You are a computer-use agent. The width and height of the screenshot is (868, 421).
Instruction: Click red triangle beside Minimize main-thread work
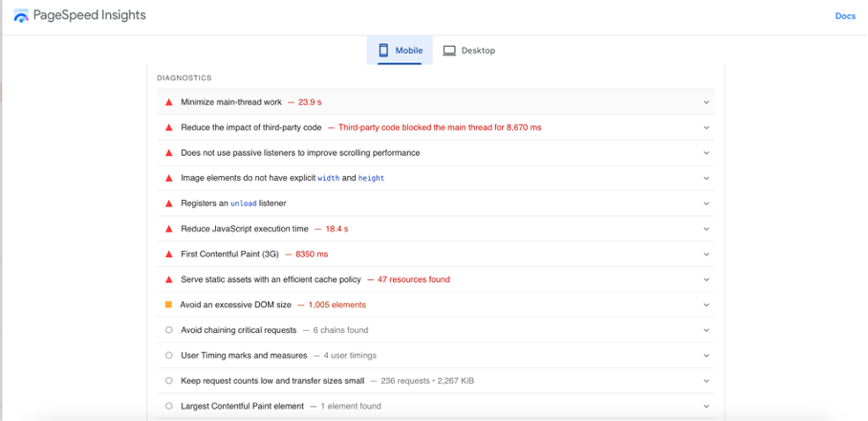click(169, 102)
